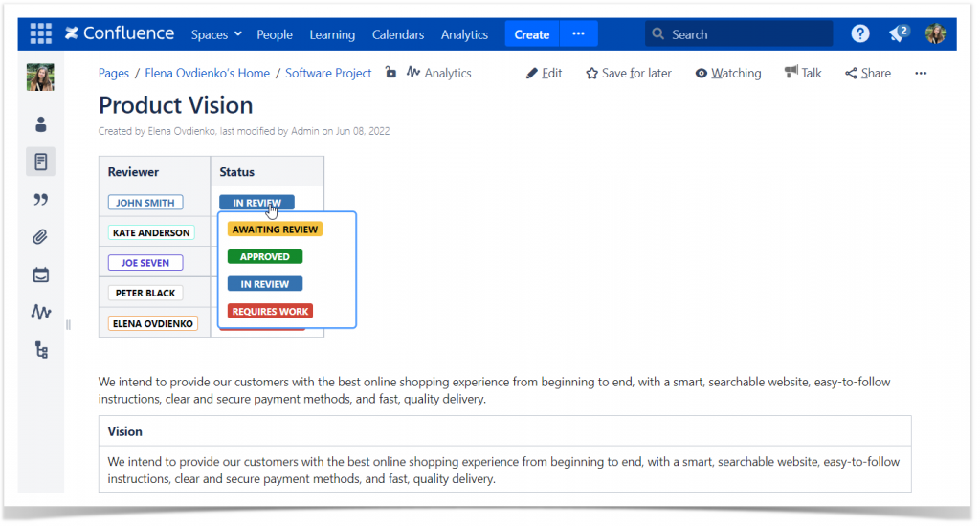Click the KATE ANDERSON reviewer tag
The image size is (980, 526).
[x=151, y=232]
